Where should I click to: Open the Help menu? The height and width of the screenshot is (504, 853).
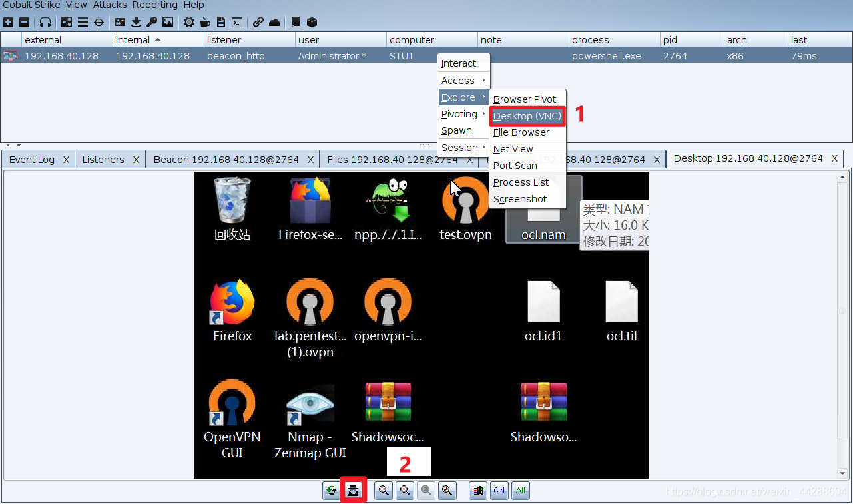[x=193, y=5]
